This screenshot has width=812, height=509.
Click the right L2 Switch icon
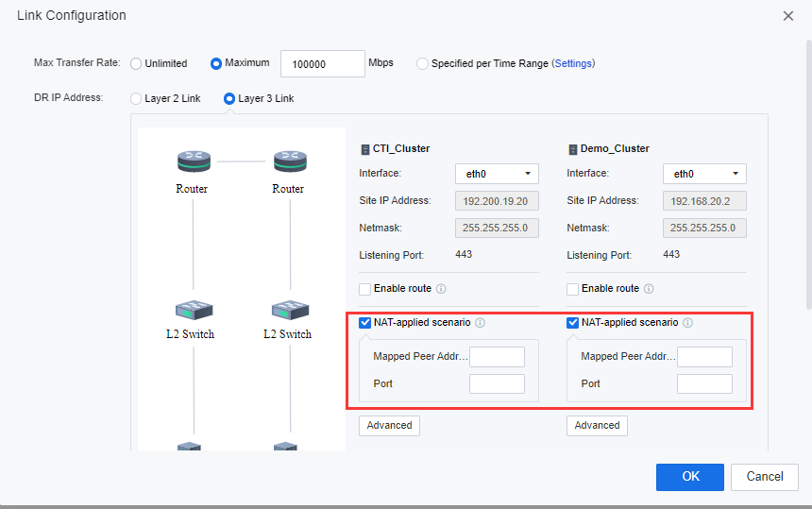point(289,310)
